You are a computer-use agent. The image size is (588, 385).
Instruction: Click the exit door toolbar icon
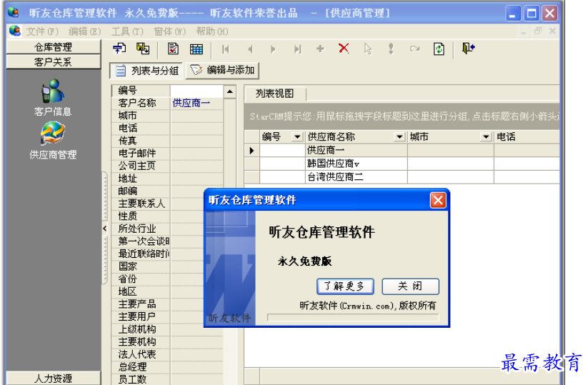tap(469, 49)
